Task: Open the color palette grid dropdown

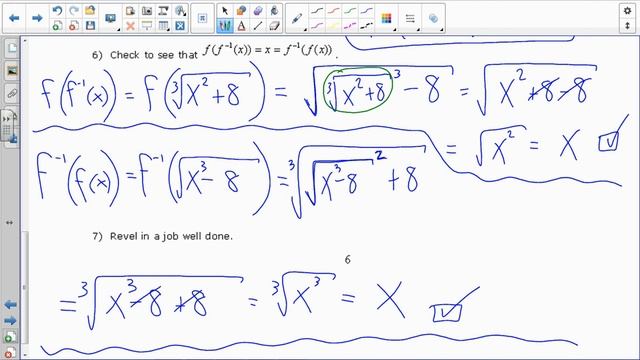Action: (x=387, y=18)
